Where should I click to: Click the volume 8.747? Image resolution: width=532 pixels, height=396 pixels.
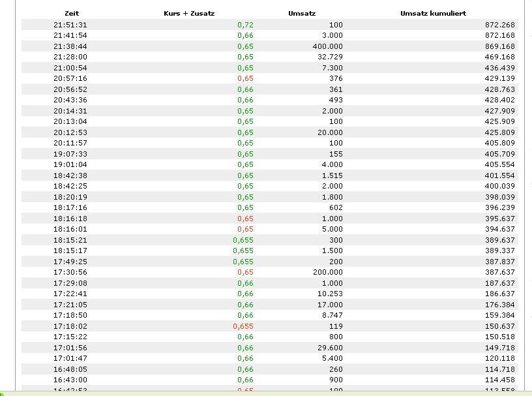tap(332, 316)
